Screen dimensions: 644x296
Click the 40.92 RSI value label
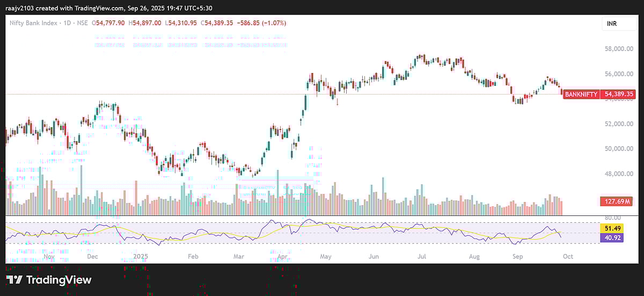pos(612,237)
